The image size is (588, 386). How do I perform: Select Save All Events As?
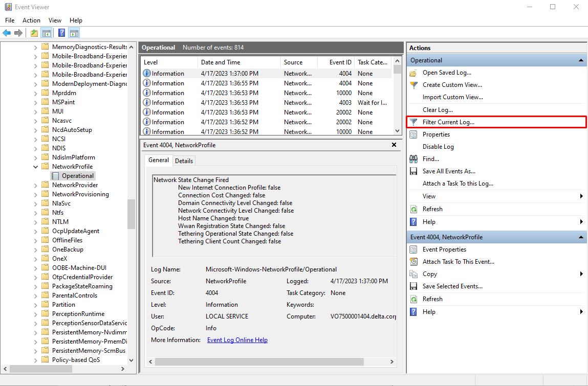point(450,171)
